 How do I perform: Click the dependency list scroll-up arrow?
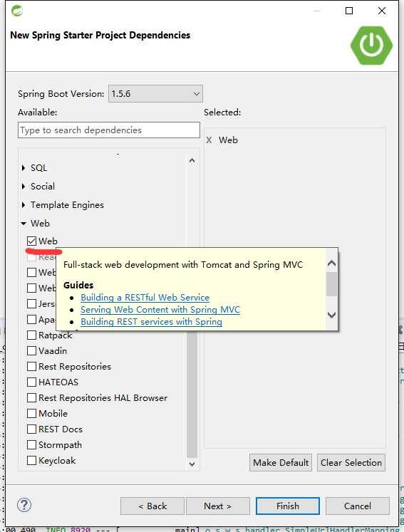[192, 160]
